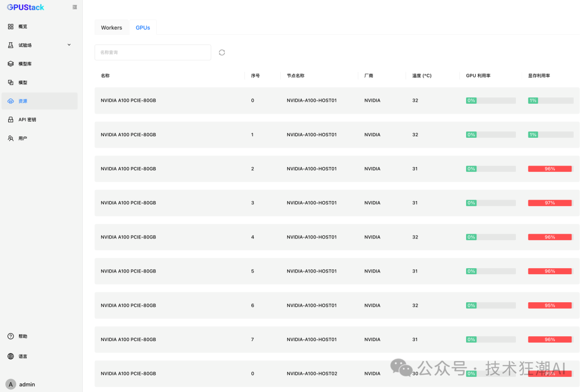Open the help (帮助) link
This screenshot has height=392, width=584.
[x=23, y=336]
